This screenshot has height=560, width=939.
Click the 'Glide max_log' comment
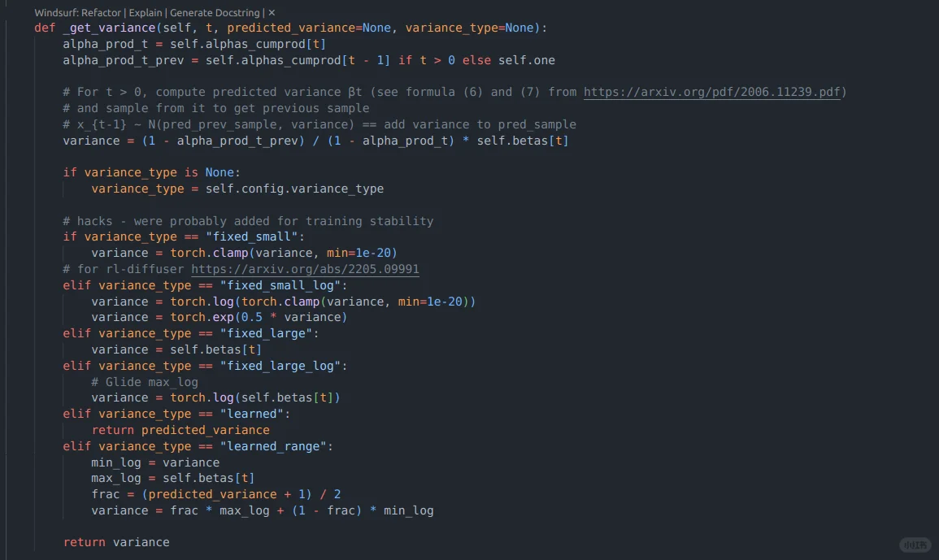pos(145,382)
